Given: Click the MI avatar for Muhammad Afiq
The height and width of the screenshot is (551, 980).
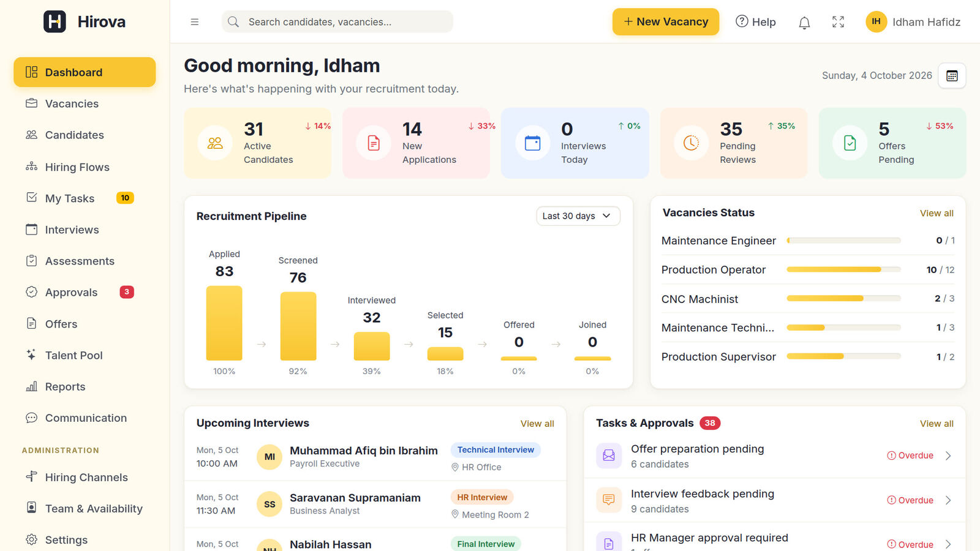Looking at the screenshot, I should [x=269, y=457].
